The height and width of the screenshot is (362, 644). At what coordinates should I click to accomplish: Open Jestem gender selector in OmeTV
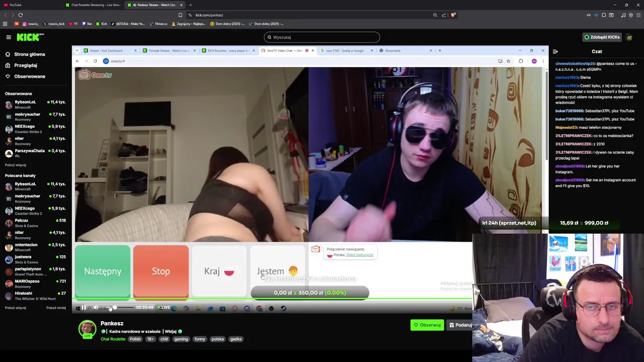click(x=278, y=271)
